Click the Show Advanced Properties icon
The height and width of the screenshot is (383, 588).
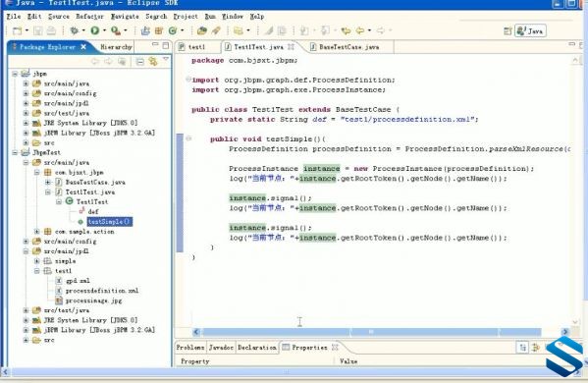[x=536, y=348]
